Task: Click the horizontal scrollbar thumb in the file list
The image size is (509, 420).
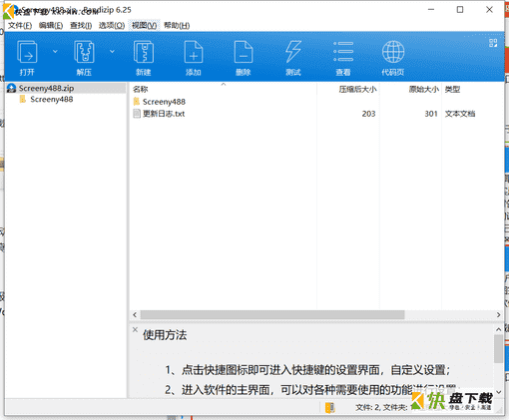Action: point(272,314)
